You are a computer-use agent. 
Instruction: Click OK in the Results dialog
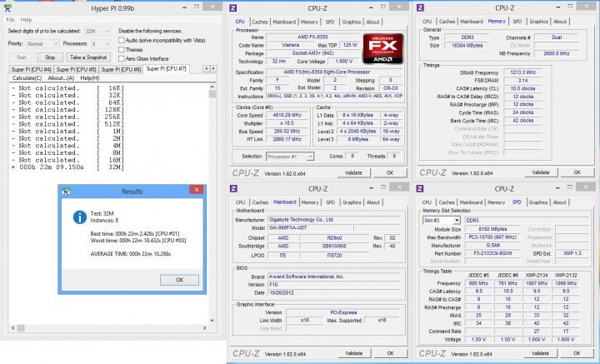point(179,280)
